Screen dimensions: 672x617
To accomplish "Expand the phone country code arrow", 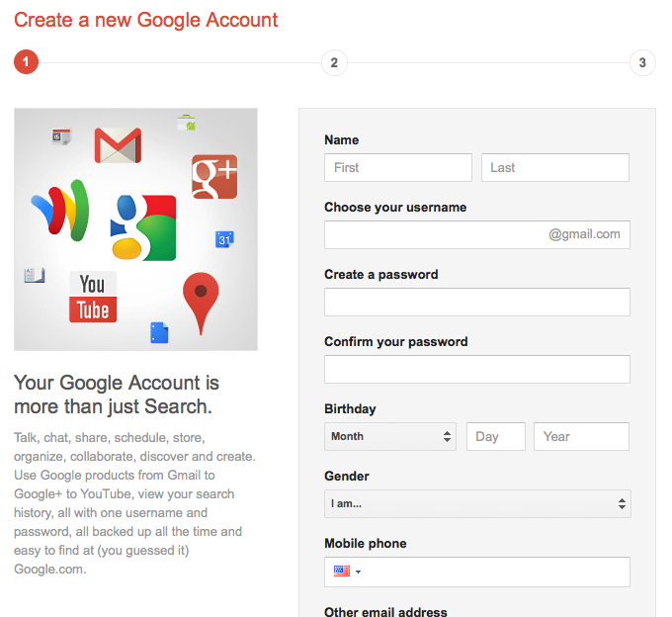I will pyautogui.click(x=359, y=572).
